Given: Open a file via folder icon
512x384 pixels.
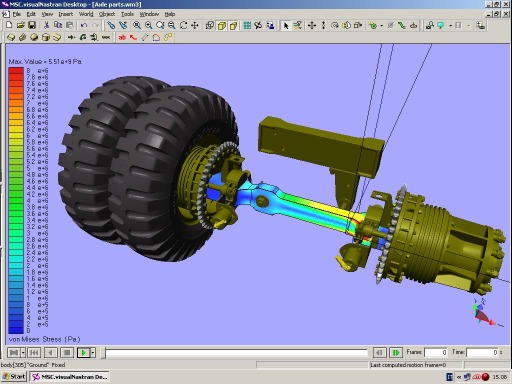Looking at the screenshot, I should pyautogui.click(x=21, y=25).
